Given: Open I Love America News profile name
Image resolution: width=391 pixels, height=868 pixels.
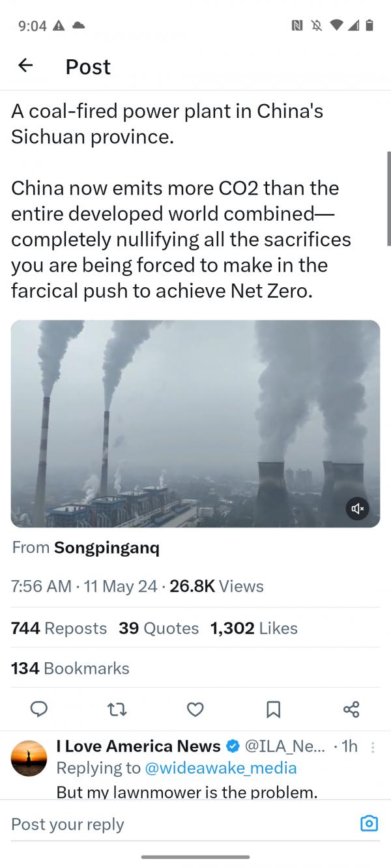Looking at the screenshot, I should tap(136, 746).
